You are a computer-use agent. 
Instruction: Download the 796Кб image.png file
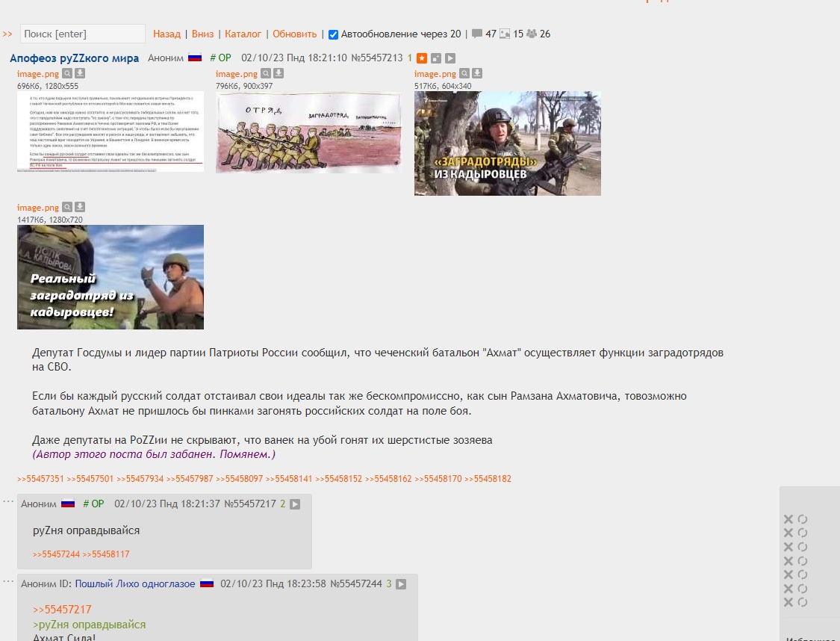[x=279, y=73]
